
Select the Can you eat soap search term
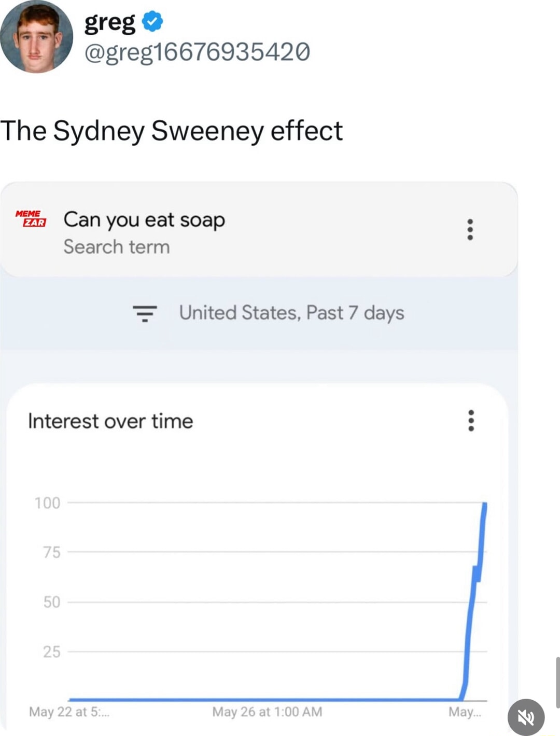pyautogui.click(x=144, y=220)
